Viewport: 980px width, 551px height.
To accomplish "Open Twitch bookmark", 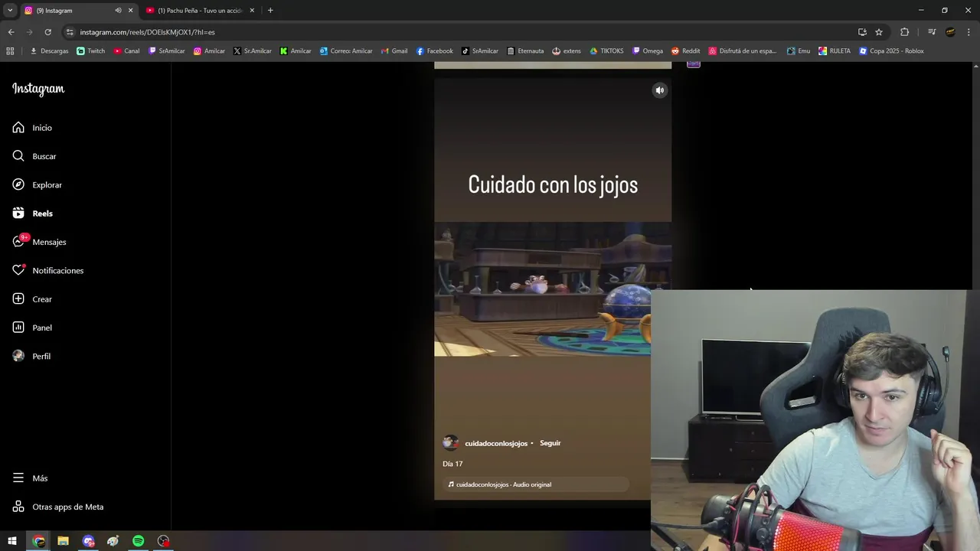I will click(x=91, y=51).
